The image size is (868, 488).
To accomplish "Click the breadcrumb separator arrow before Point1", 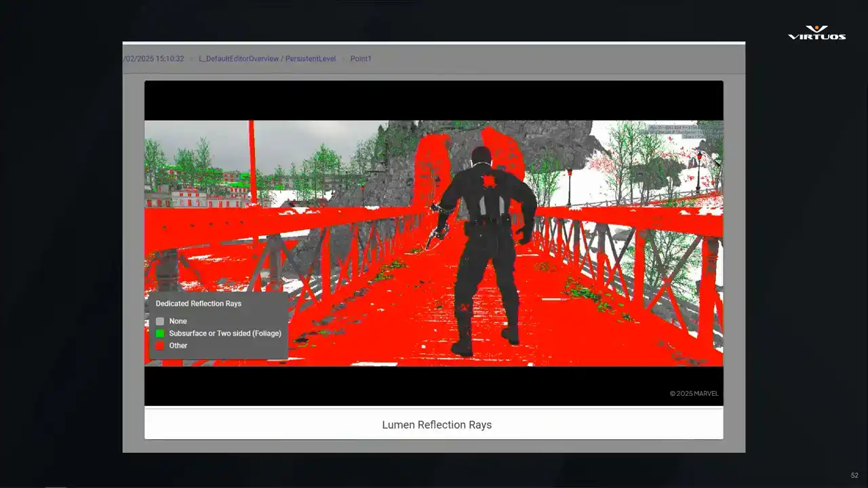I will click(x=343, y=59).
